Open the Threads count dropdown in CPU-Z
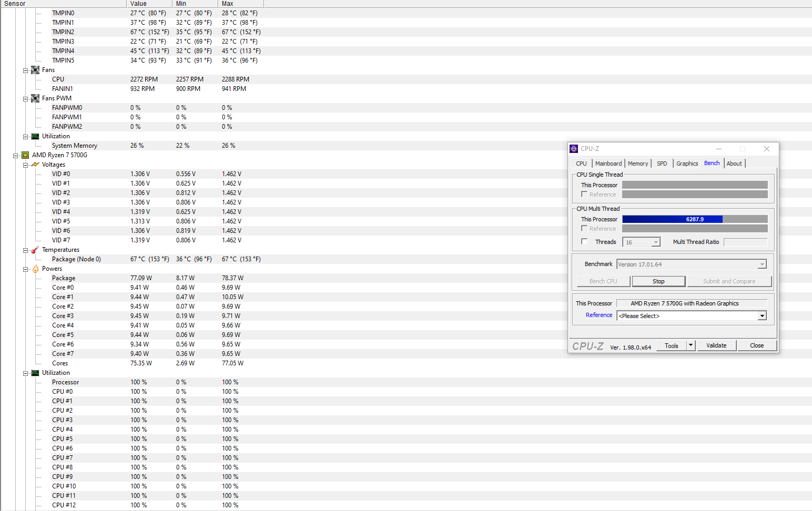 coord(656,242)
